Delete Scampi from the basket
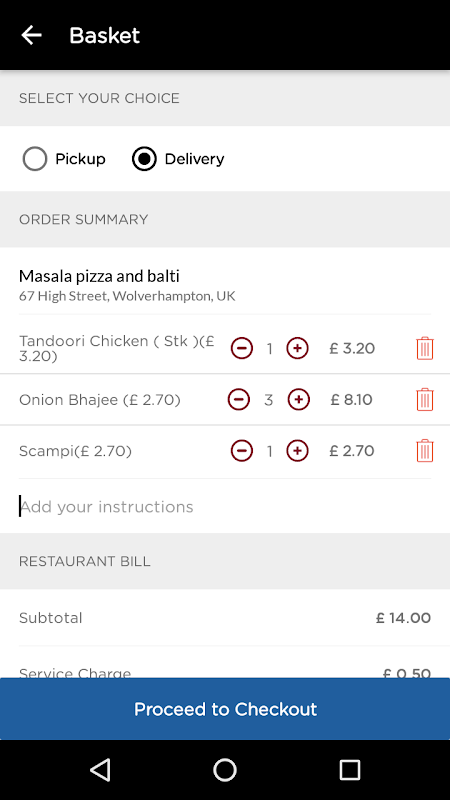 [425, 451]
